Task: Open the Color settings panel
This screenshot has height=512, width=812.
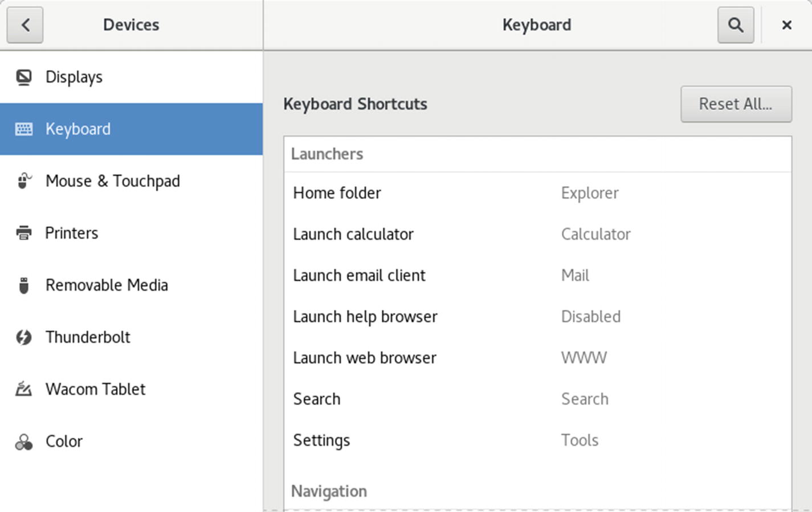Action: click(x=131, y=441)
